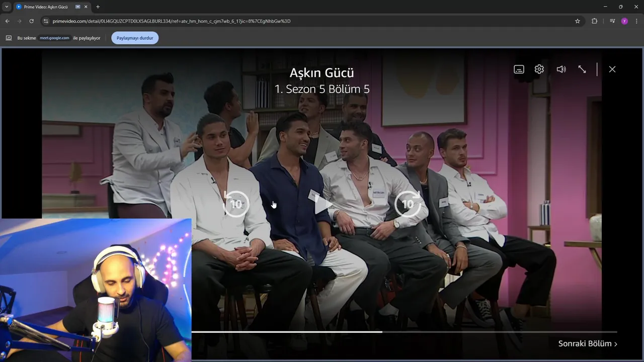Open the tab search dropdown
Image resolution: width=644 pixels, height=362 pixels.
point(6,7)
